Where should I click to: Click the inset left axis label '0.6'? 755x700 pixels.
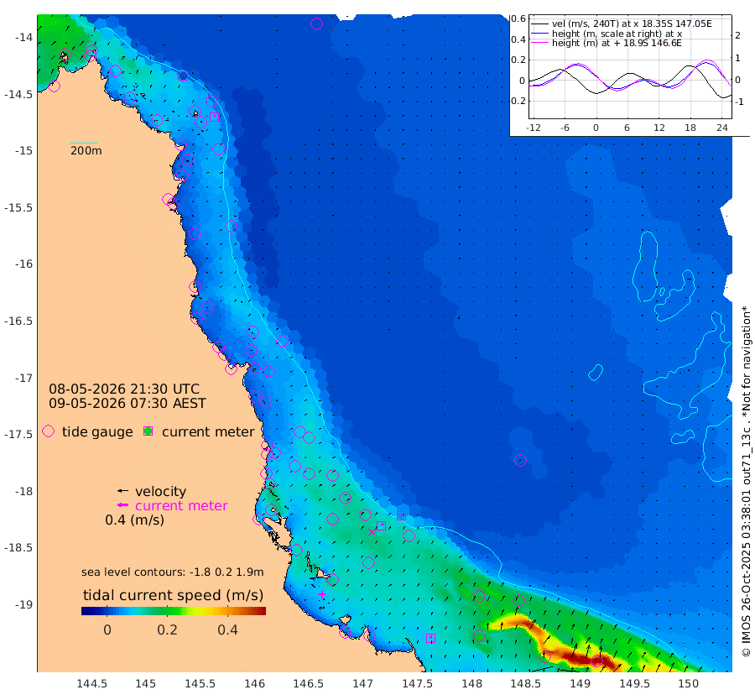[x=518, y=18]
